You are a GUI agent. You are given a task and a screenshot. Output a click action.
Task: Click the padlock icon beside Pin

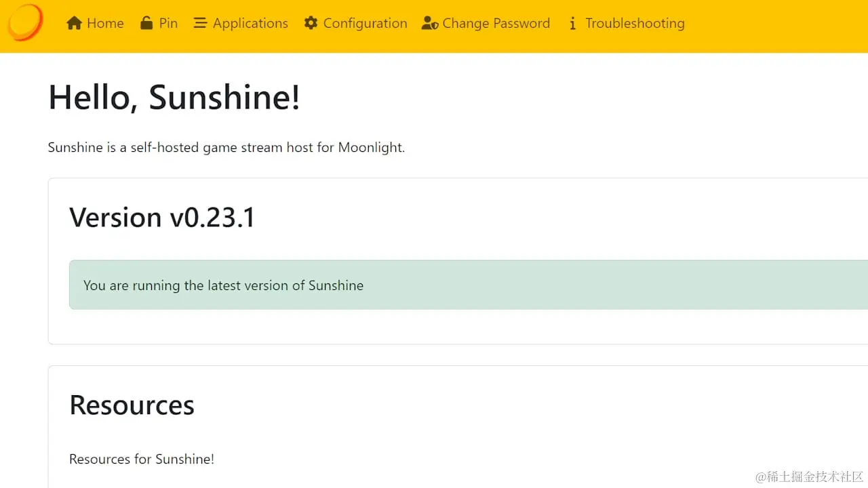point(146,23)
